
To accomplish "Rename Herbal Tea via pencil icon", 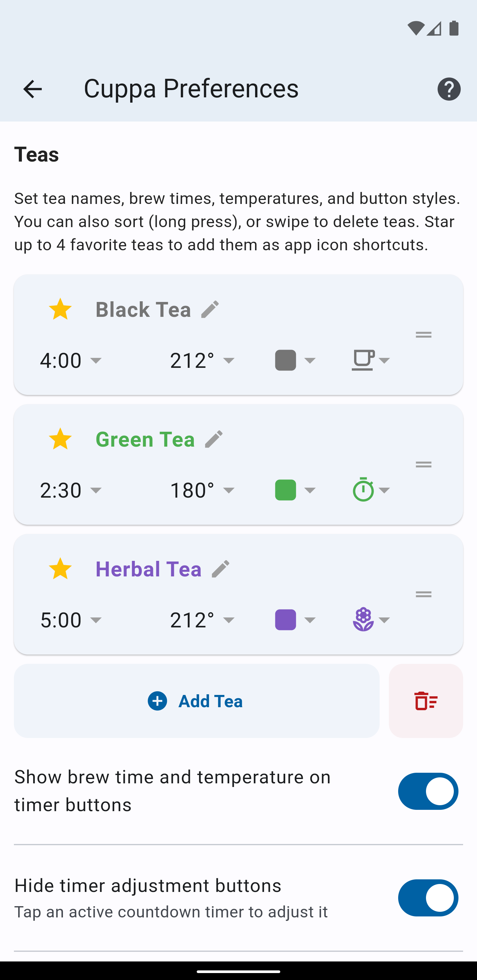I will click(x=220, y=569).
